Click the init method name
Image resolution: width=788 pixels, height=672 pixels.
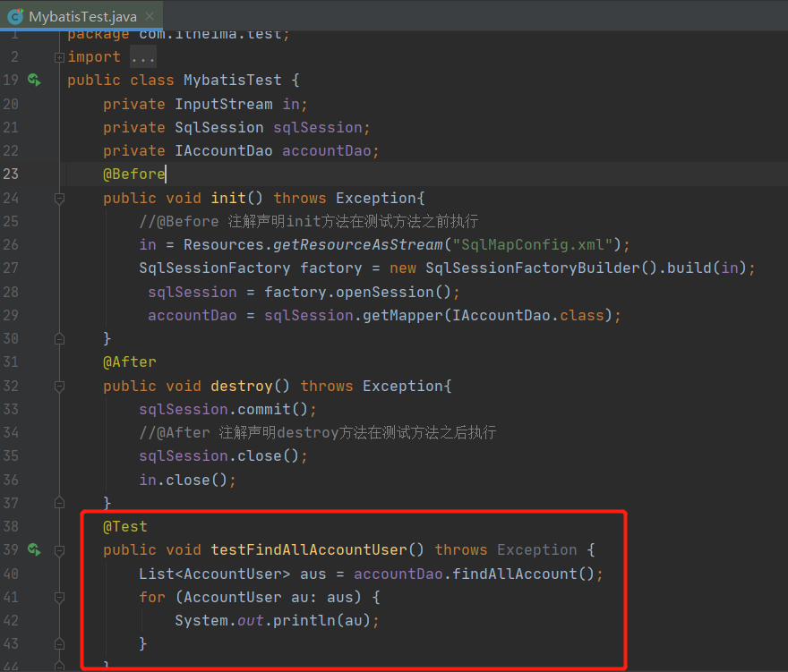228,198
